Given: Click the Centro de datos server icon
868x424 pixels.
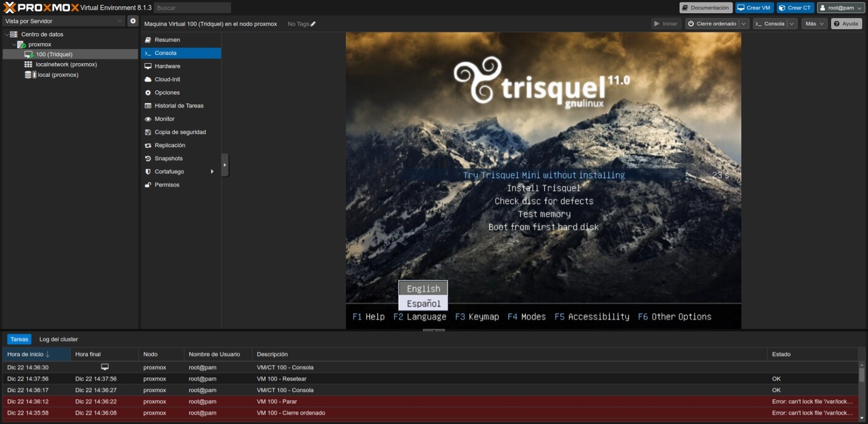Looking at the screenshot, I should [14, 34].
